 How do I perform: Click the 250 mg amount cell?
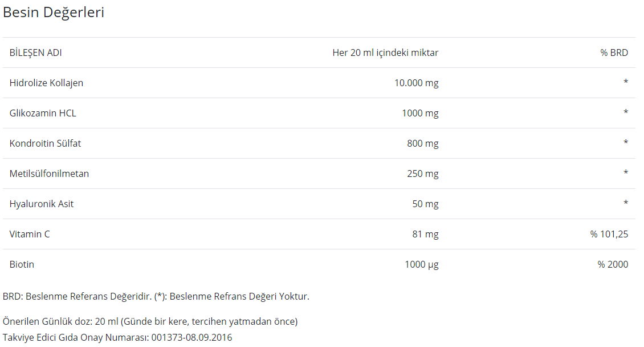pyautogui.click(x=423, y=173)
